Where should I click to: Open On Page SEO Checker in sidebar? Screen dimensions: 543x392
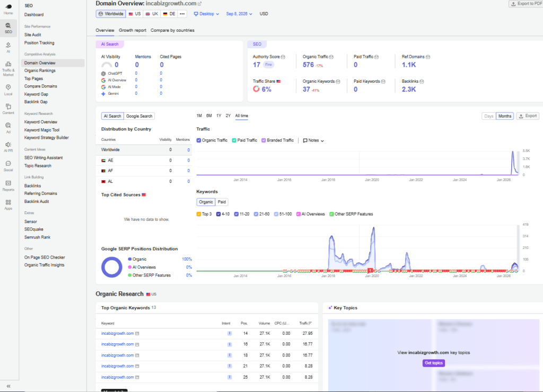click(x=45, y=257)
